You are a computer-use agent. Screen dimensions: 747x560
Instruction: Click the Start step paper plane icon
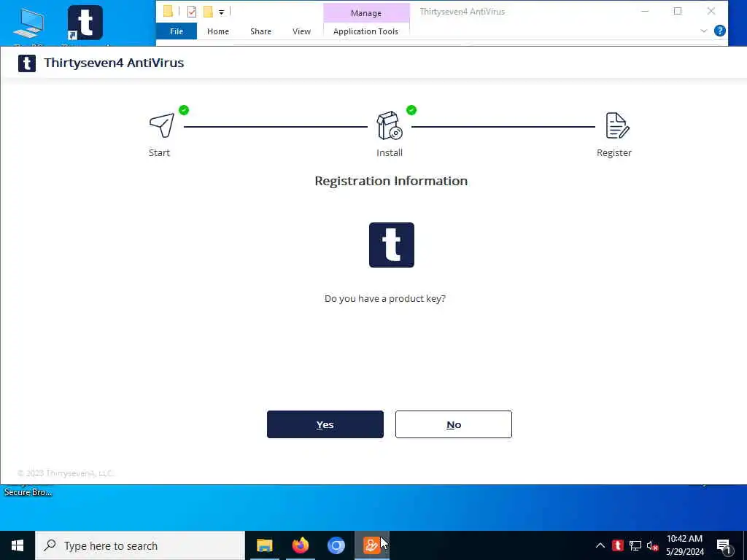coord(162,125)
